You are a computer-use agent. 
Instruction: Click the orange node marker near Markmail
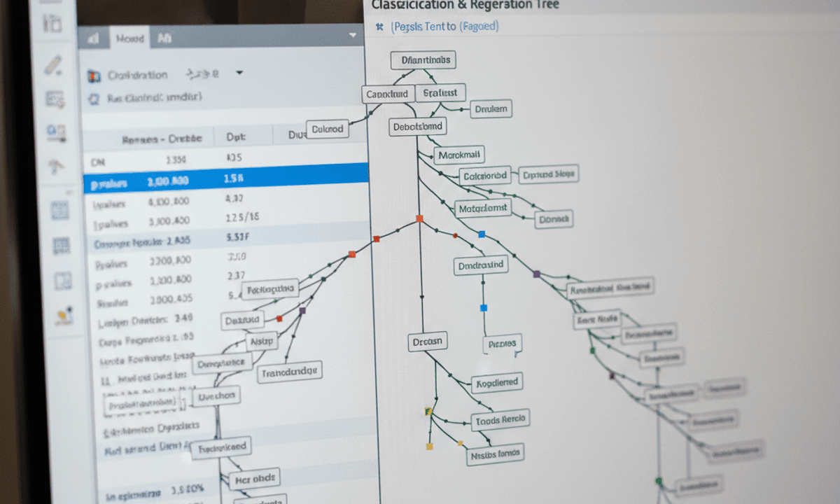(419, 218)
